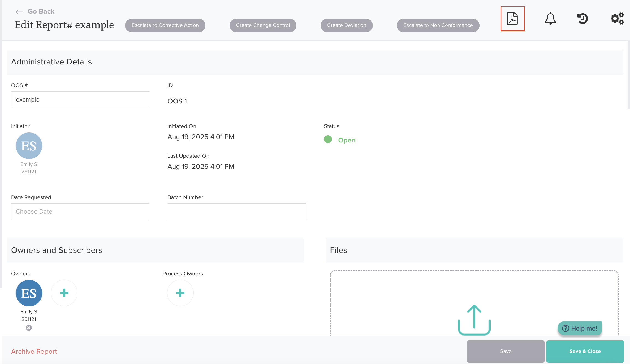Open the report history icon

[582, 19]
